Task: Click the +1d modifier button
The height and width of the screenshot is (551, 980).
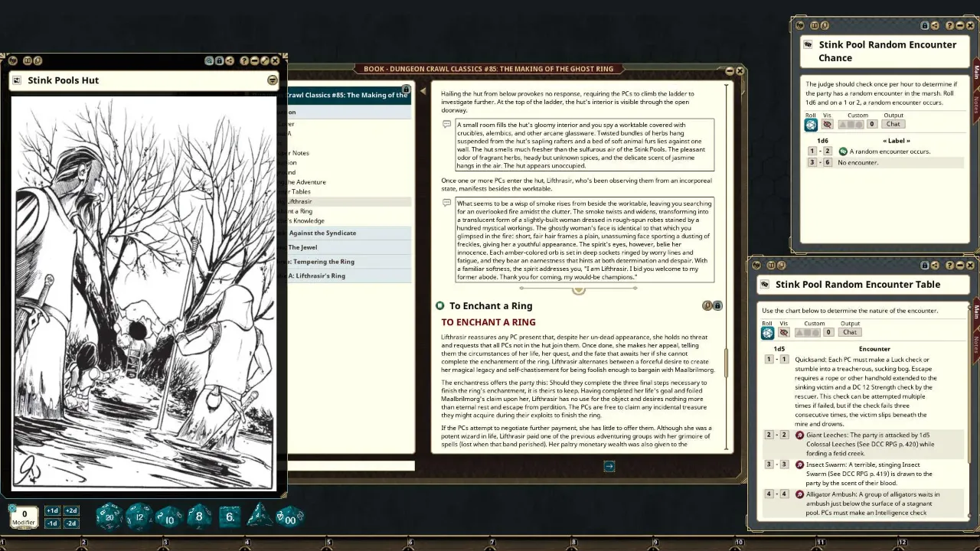Action: [52, 510]
